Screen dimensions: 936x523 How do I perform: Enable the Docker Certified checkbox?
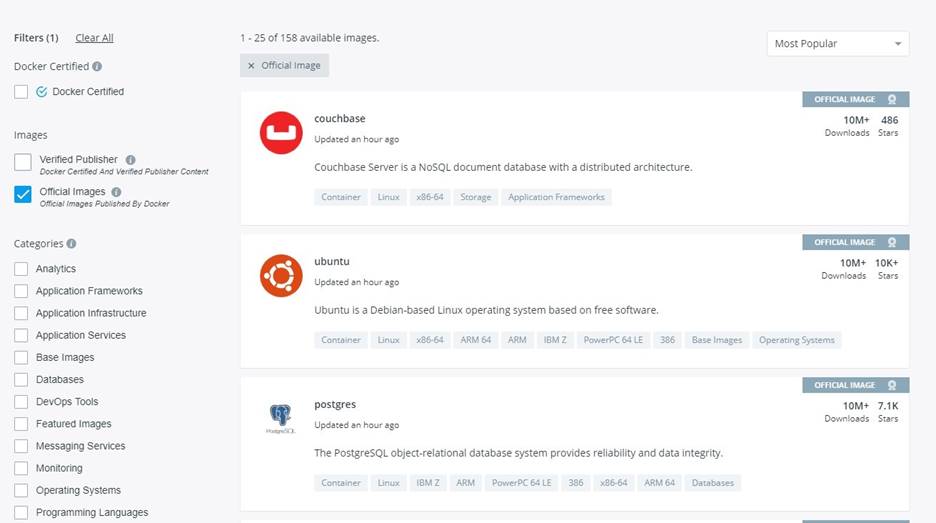(x=21, y=91)
